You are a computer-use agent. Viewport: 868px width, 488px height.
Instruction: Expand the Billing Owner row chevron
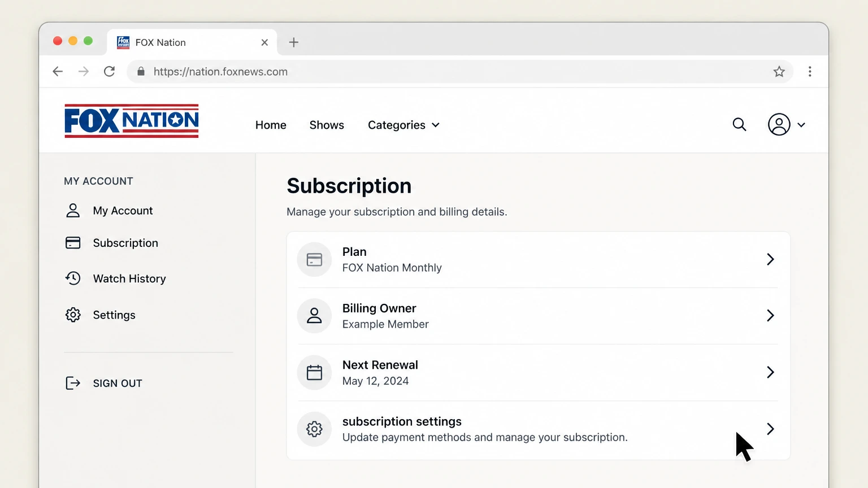(x=770, y=316)
